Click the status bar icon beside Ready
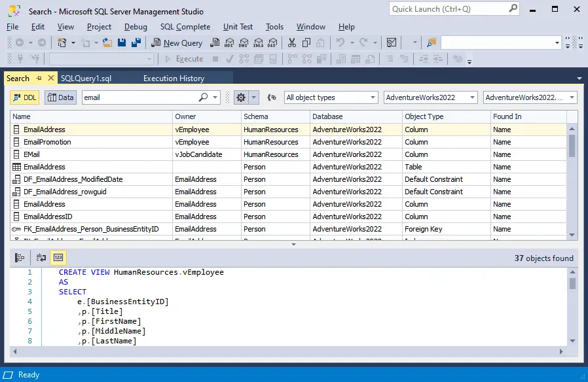This screenshot has width=588, height=382. point(9,375)
